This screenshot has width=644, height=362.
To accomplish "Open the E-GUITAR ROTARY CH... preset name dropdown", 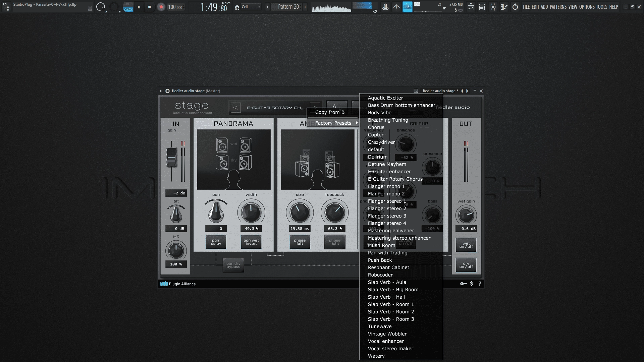I will 275,108.
